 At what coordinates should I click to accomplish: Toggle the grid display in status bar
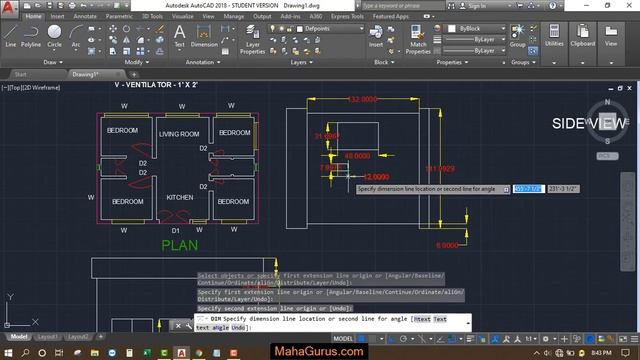361,339
